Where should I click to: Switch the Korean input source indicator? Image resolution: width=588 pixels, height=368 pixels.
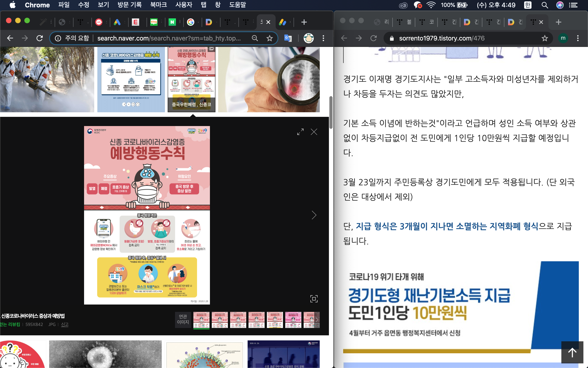pos(528,5)
